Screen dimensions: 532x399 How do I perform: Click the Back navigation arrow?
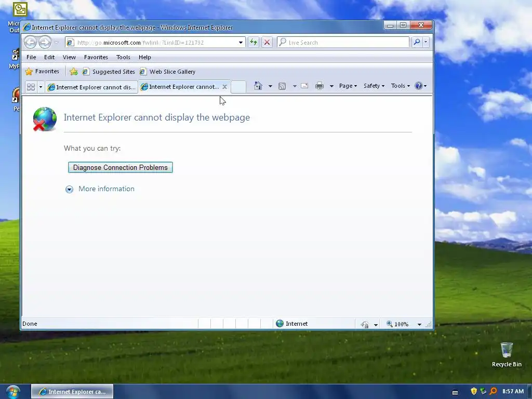pos(30,43)
